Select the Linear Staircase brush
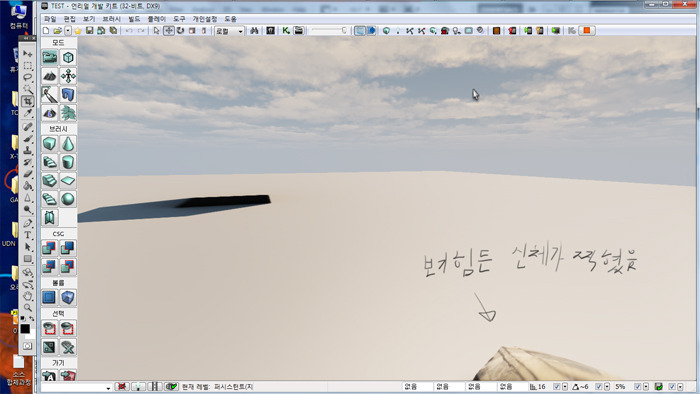 click(x=50, y=181)
